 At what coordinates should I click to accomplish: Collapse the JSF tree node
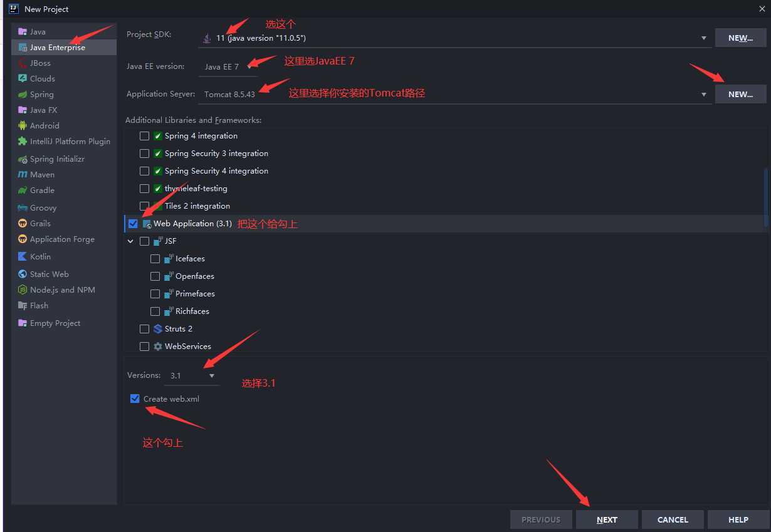(130, 241)
